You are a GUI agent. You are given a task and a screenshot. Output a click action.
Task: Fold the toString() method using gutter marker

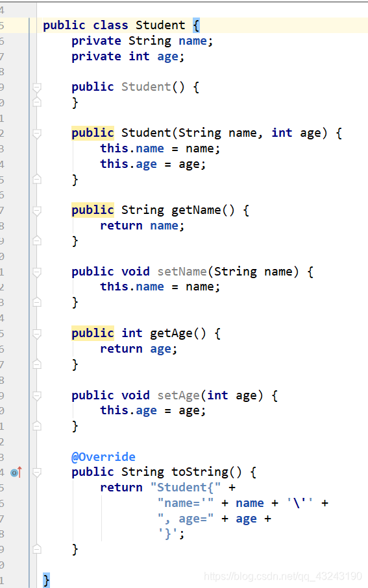click(37, 473)
